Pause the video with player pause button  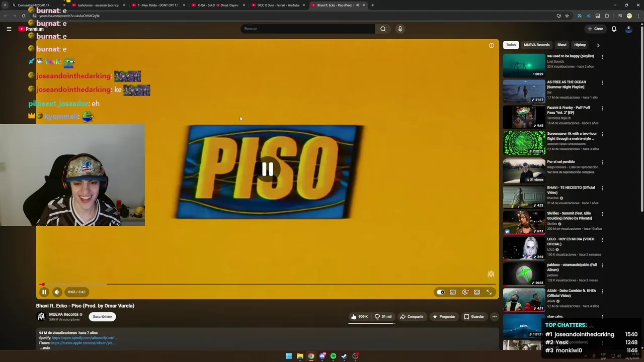pos(44,292)
